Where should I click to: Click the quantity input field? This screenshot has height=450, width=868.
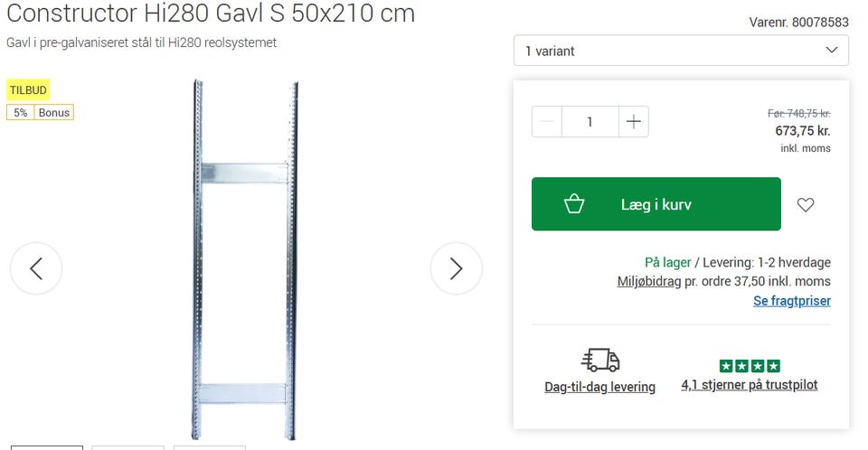coord(590,122)
